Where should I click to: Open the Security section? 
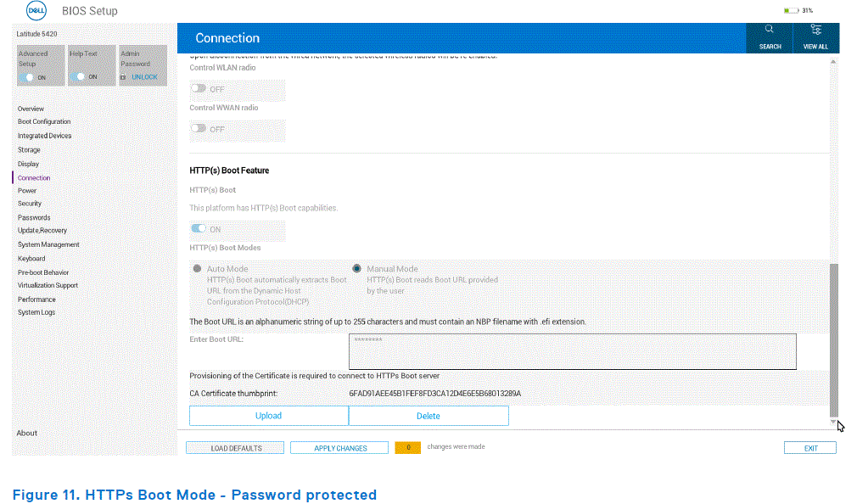tap(31, 204)
